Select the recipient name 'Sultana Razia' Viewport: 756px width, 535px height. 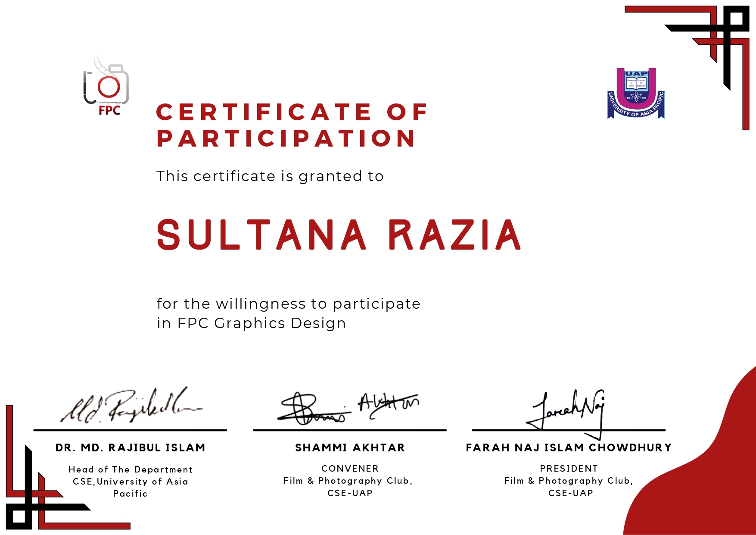339,235
